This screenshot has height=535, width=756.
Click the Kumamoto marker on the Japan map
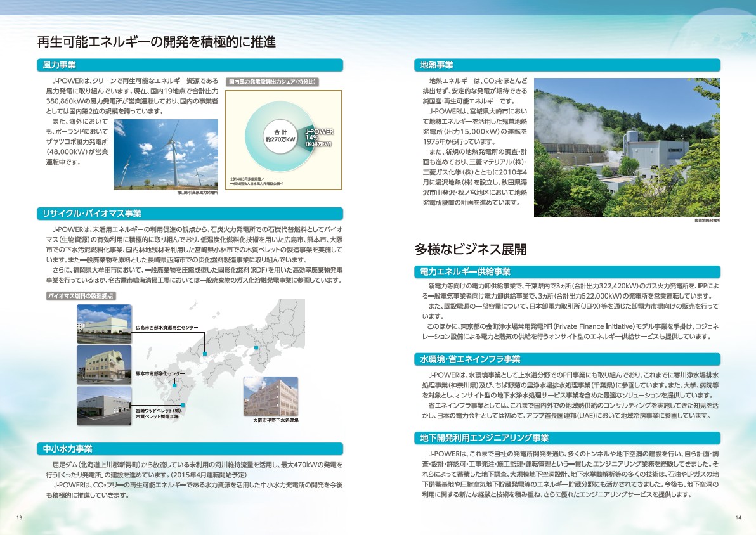[174, 385]
